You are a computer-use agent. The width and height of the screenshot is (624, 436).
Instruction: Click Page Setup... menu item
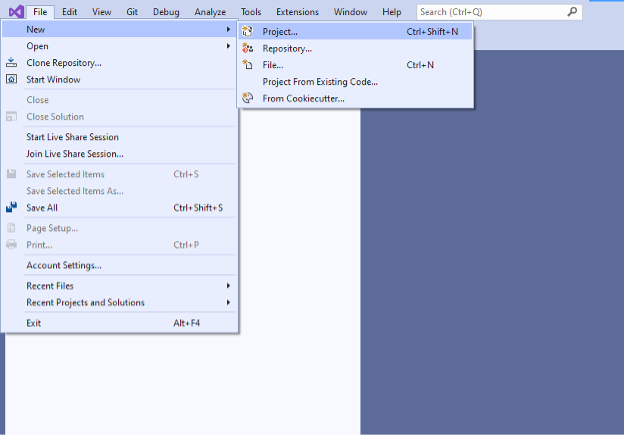pos(119,228)
